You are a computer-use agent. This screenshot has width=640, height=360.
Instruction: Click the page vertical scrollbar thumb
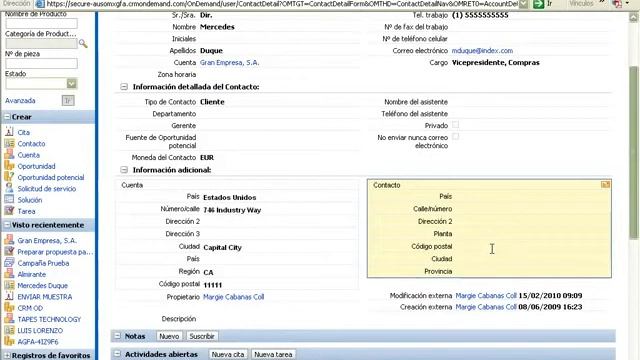point(633,153)
